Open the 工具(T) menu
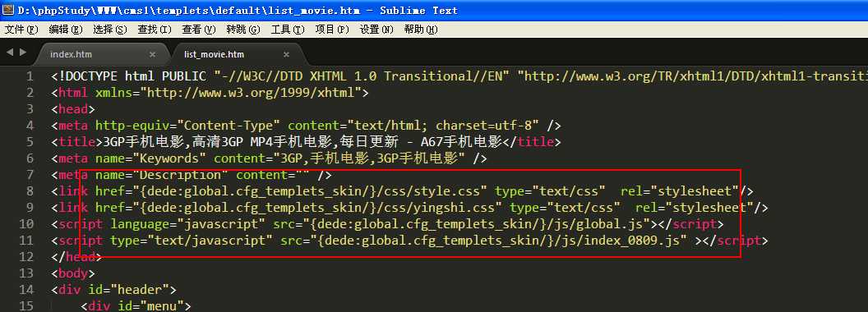Image resolution: width=868 pixels, height=312 pixels. click(288, 30)
